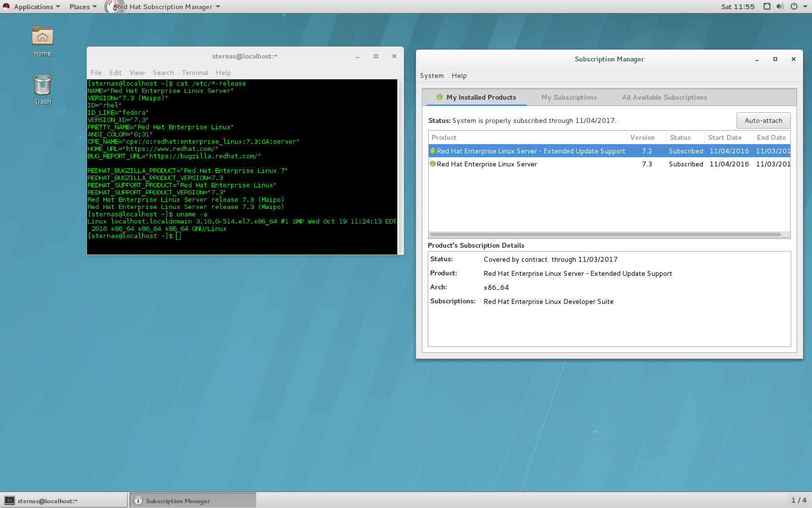Click the x86_64 Arch value
812x508 pixels.
click(496, 287)
